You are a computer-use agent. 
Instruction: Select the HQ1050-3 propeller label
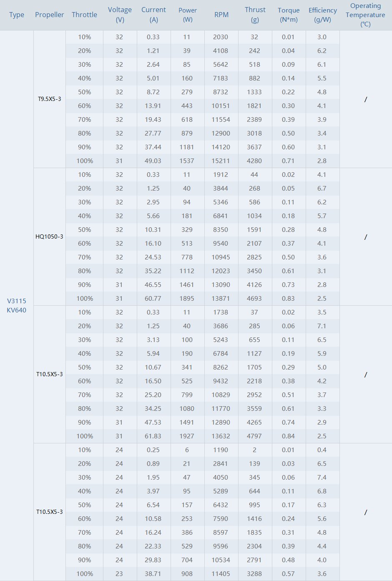coord(50,236)
